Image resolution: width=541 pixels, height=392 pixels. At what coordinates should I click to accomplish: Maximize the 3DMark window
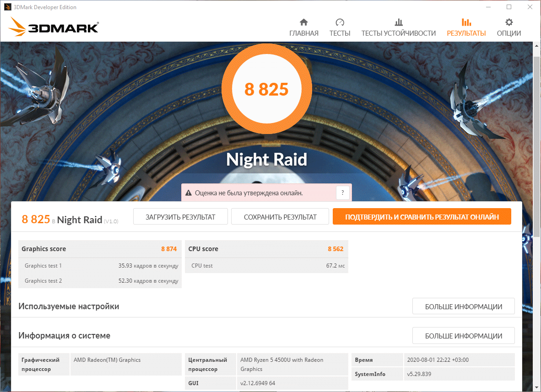pyautogui.click(x=509, y=7)
